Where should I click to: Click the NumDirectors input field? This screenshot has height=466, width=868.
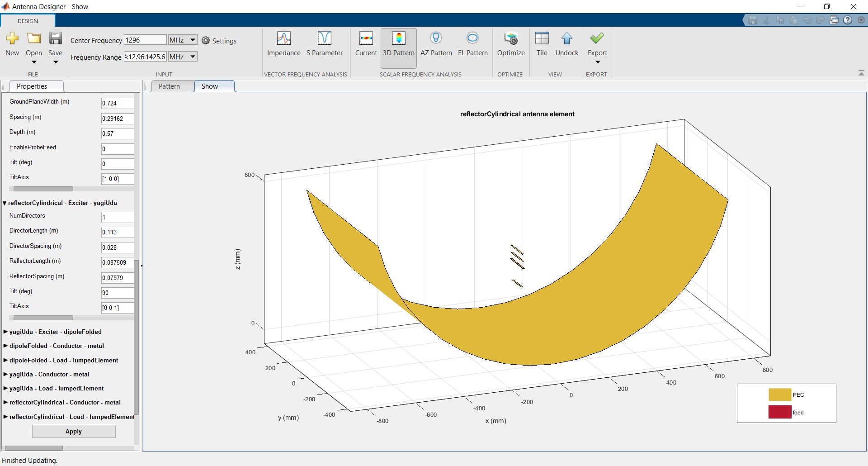coord(118,217)
